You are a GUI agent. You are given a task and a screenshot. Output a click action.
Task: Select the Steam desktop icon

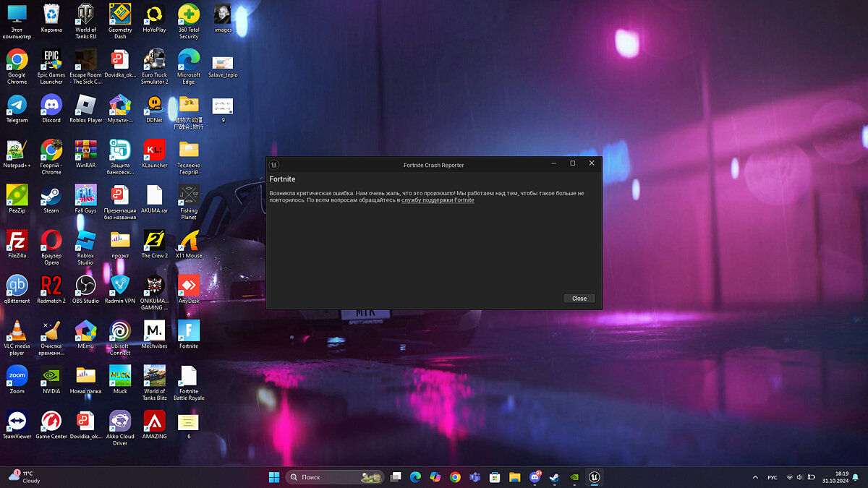tap(51, 198)
